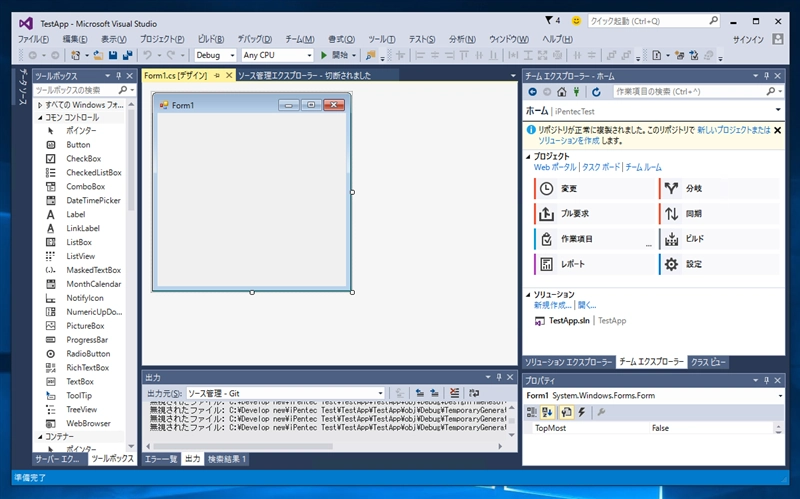This screenshot has width=800, height=499.
Task: Click the サインイン link
Action: point(748,40)
